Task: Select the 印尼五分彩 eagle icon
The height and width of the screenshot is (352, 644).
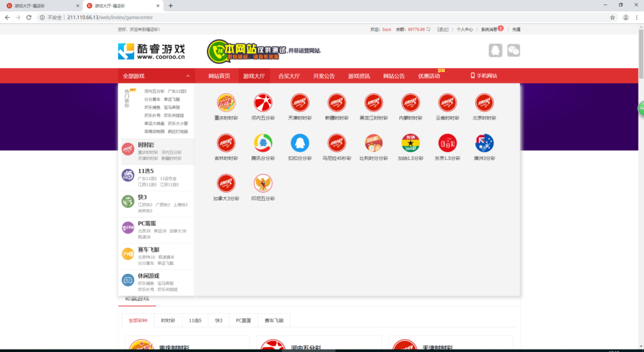Action: pyautogui.click(x=263, y=184)
